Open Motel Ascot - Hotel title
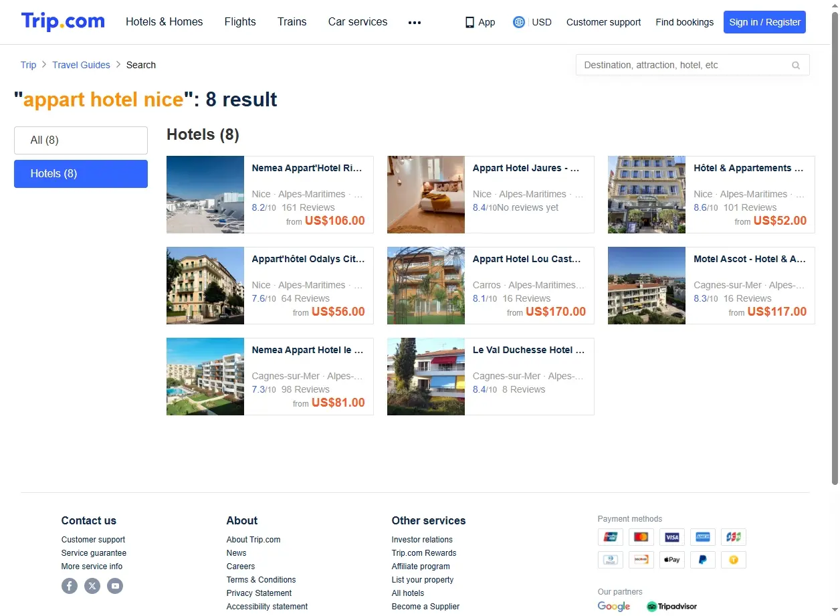Viewport: 840px width, 616px height. (750, 259)
